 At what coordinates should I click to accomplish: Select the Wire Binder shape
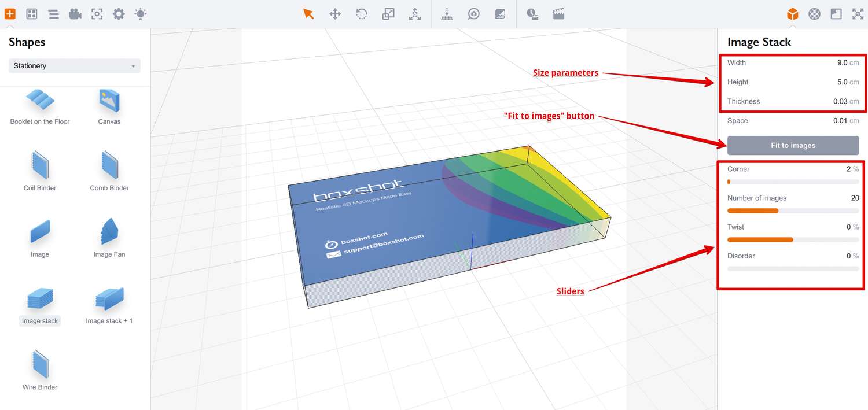click(x=40, y=370)
